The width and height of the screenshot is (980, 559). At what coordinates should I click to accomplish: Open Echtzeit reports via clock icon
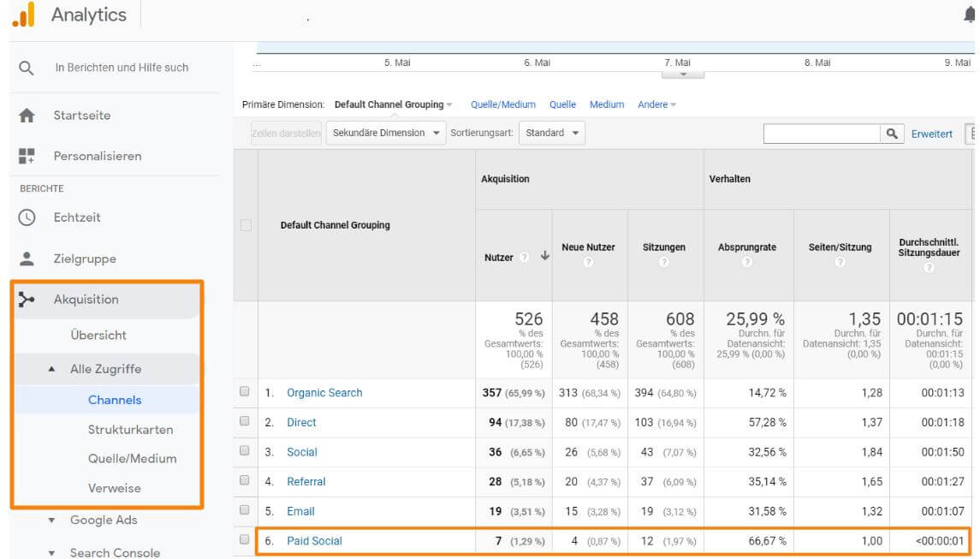27,217
